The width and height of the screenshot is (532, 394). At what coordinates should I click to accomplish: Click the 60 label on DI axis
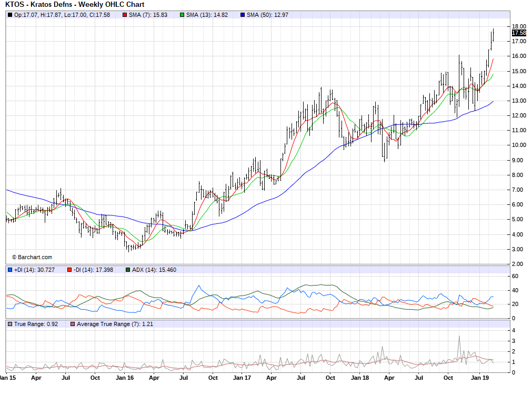coord(515,276)
